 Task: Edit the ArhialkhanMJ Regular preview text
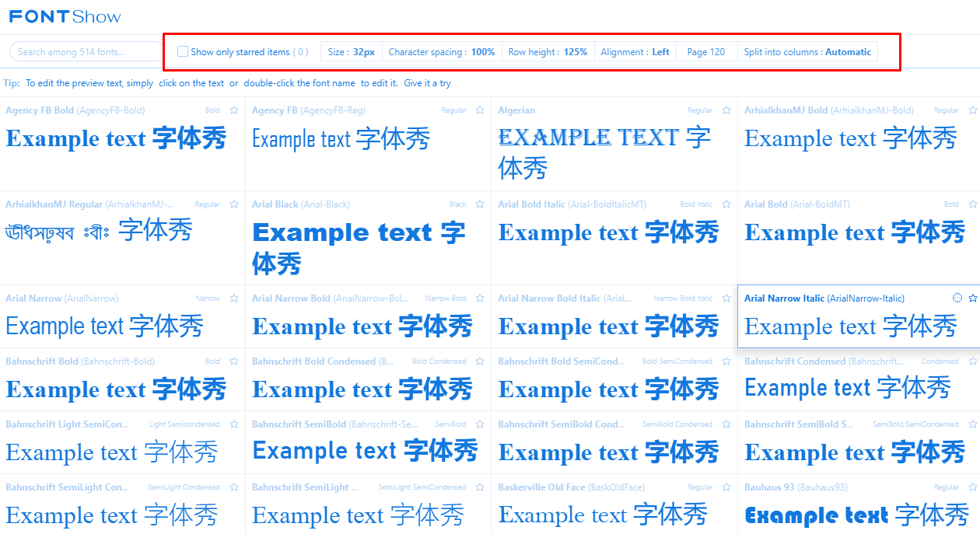[x=99, y=230]
